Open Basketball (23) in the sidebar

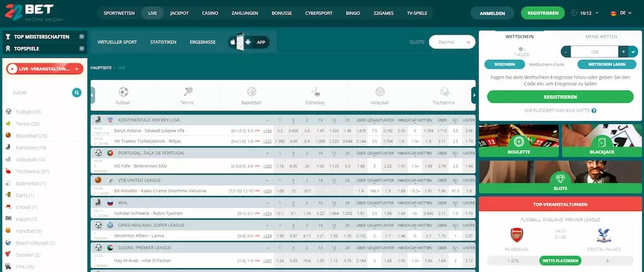31,135
